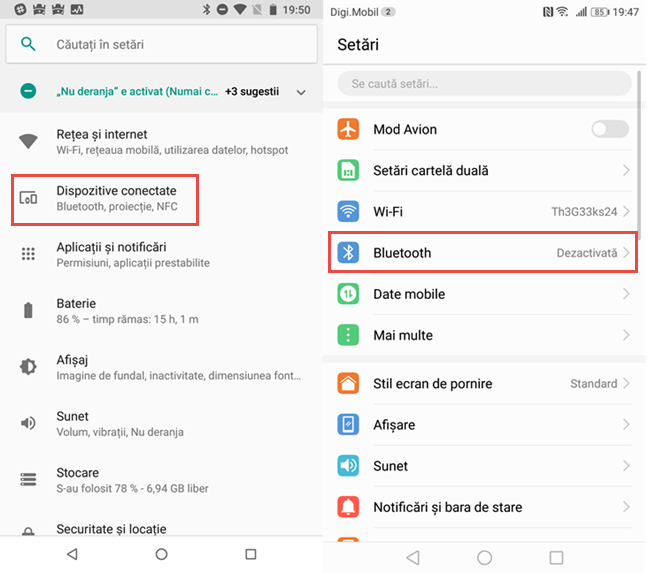Tap the blue Wi-Fi icon
Viewport: 648px width, 573px height.
pos(348,211)
